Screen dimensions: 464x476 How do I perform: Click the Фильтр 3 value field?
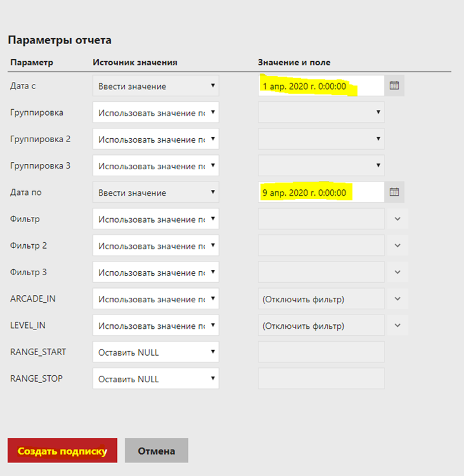321,273
